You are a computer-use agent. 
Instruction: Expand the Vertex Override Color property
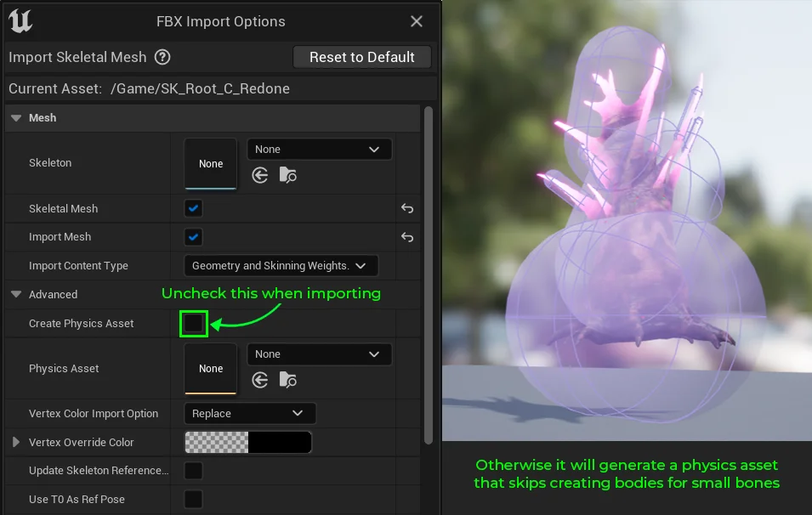pyautogui.click(x=16, y=442)
